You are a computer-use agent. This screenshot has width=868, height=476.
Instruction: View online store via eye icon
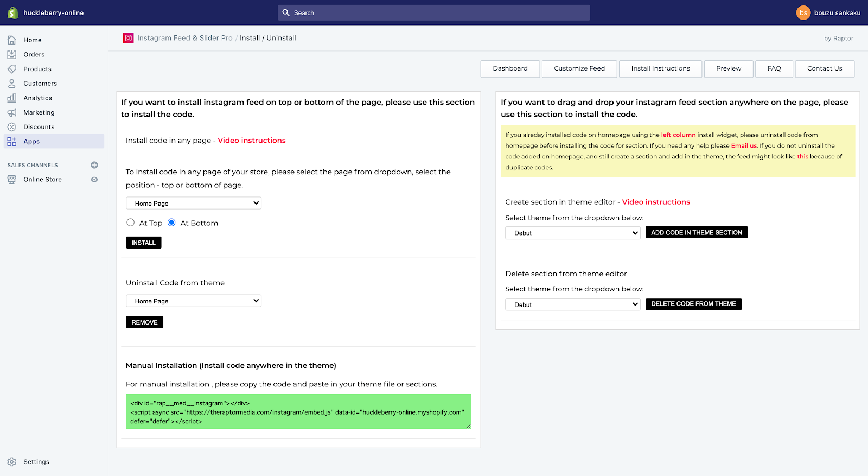94,180
